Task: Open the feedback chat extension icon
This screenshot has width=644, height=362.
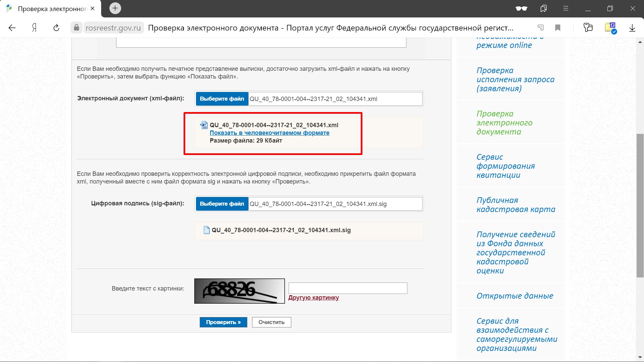Action: 588,28
